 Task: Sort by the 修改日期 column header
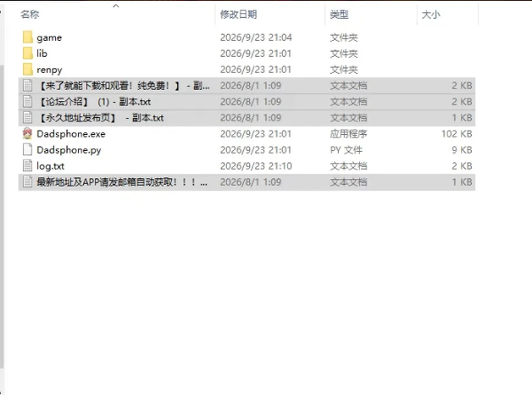(238, 14)
